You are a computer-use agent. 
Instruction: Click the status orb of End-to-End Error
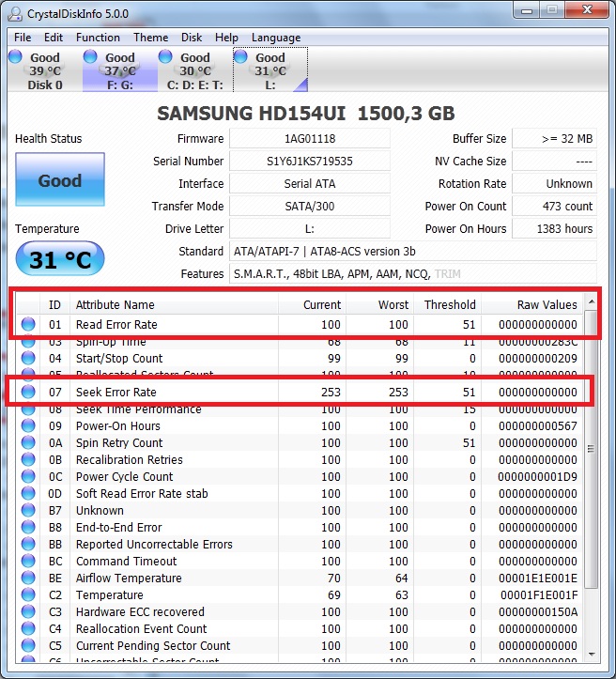28,527
